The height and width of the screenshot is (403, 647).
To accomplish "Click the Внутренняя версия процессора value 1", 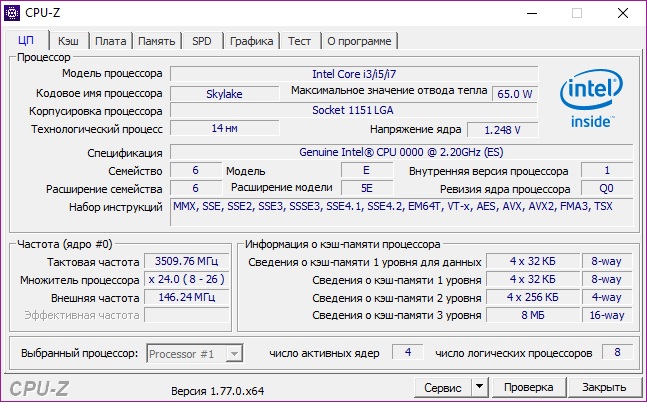I will pyautogui.click(x=607, y=170).
